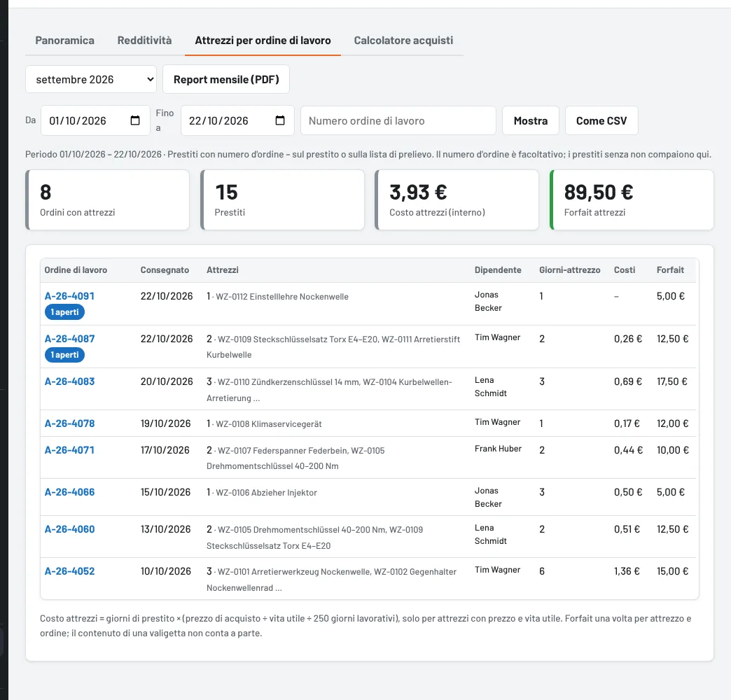Open work order A-26-4083
This screenshot has height=700, width=731.
coord(69,381)
